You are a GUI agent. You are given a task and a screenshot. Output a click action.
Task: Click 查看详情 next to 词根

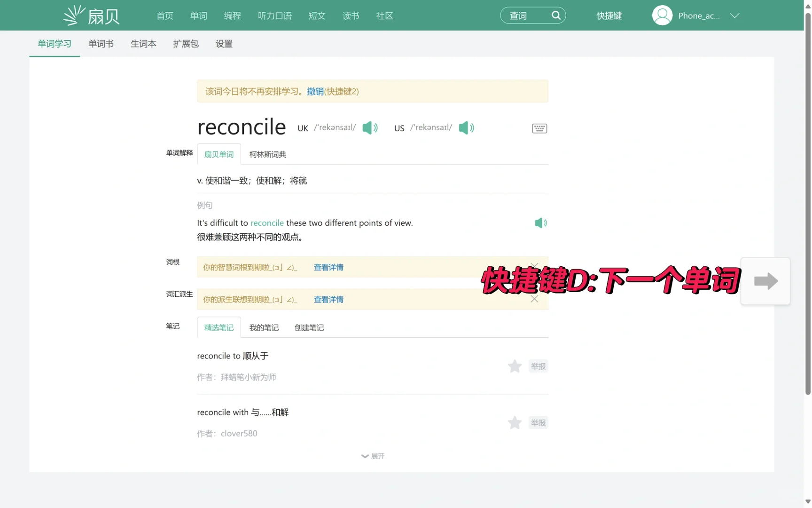tap(328, 267)
